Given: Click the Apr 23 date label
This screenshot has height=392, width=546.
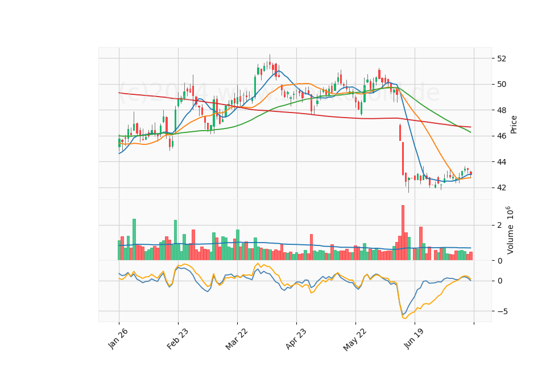Looking at the screenshot, I should click(x=296, y=339).
